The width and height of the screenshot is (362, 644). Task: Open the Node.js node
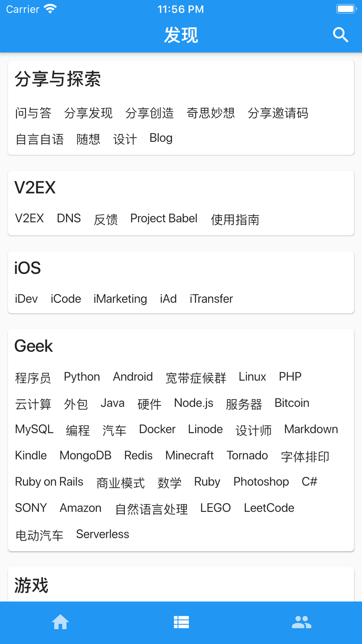click(194, 403)
